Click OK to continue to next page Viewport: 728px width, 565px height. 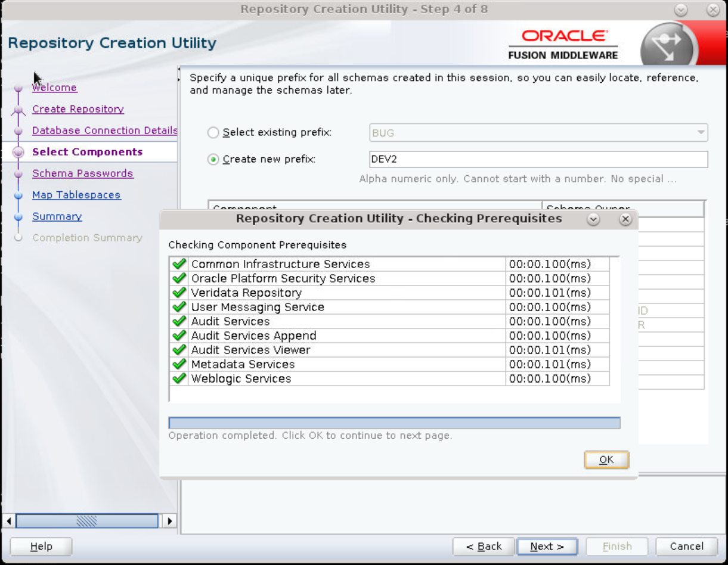pyautogui.click(x=606, y=460)
